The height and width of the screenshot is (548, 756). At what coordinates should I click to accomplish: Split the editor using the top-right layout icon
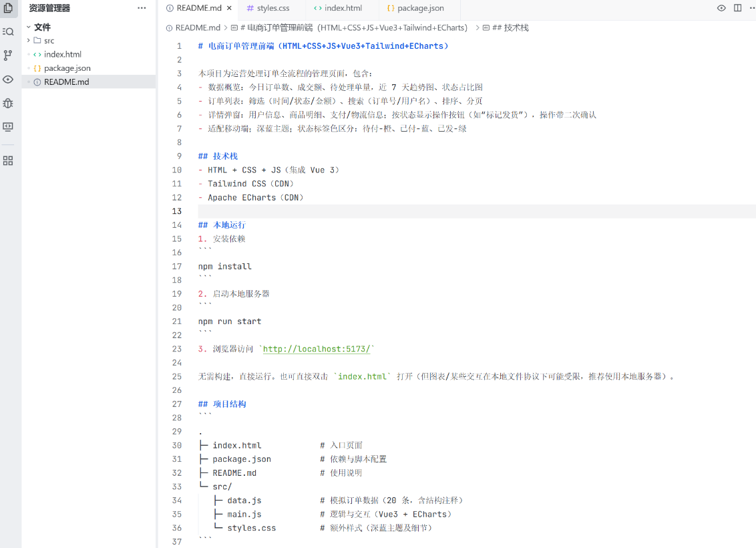[x=737, y=8]
